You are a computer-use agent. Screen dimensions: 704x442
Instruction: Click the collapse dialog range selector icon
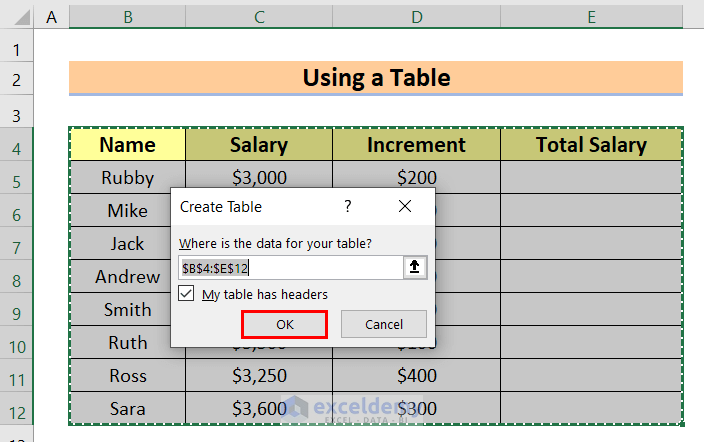tap(414, 267)
